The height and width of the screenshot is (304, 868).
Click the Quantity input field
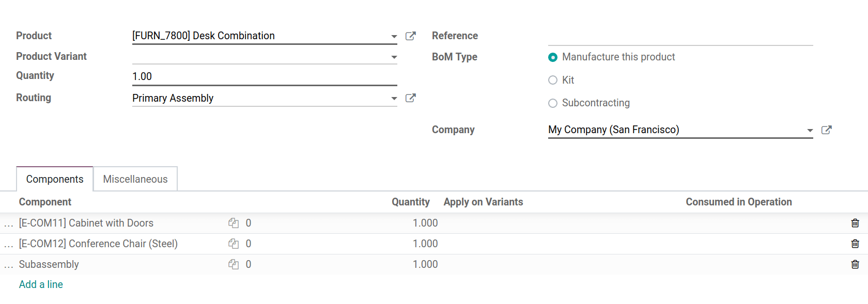click(263, 76)
